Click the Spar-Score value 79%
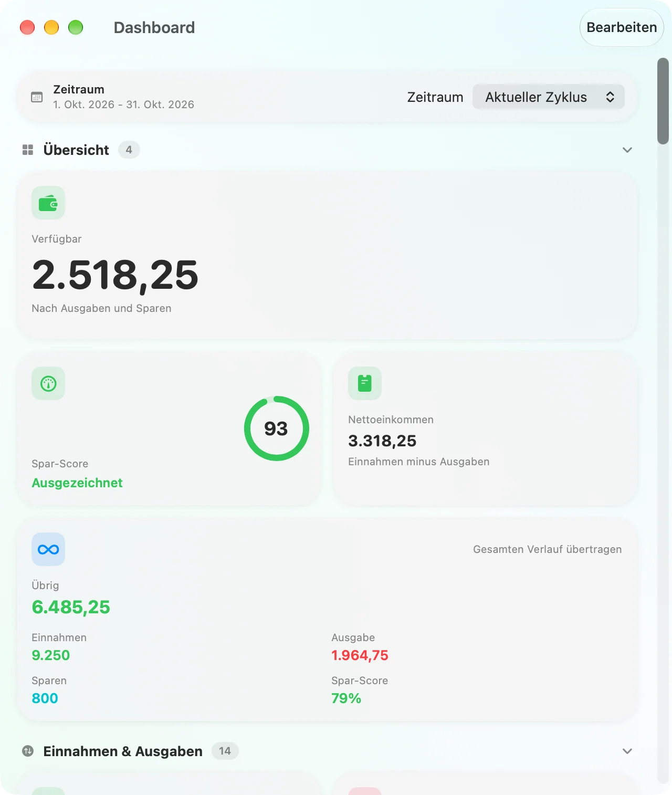 pos(346,698)
